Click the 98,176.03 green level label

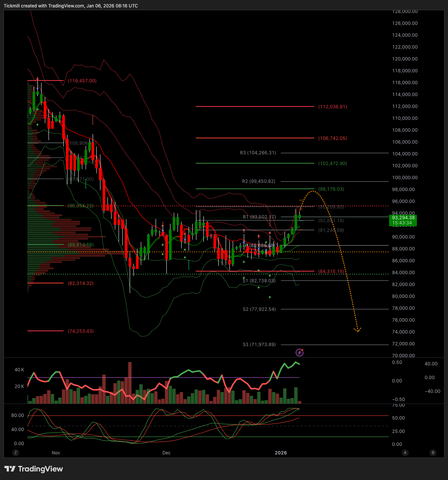(x=331, y=189)
